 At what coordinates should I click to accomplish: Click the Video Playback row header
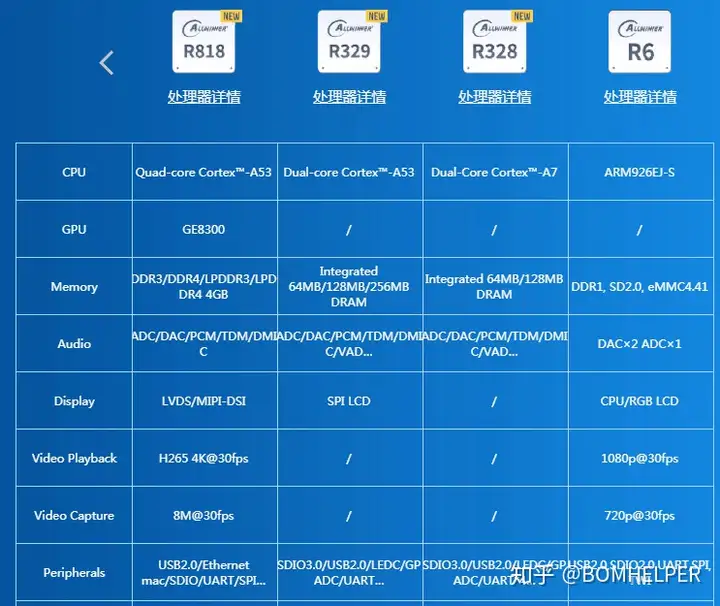tap(74, 458)
